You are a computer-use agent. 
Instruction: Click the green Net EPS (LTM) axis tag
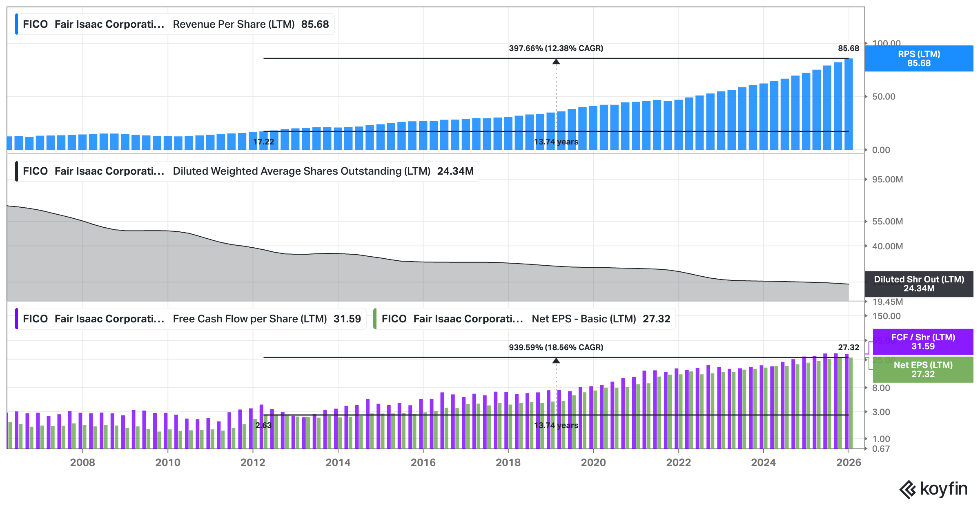(923, 369)
